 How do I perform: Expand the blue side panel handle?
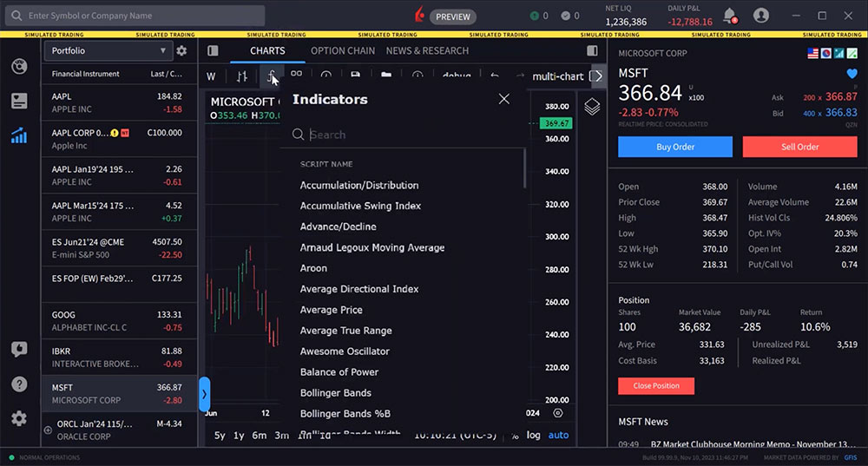click(205, 394)
